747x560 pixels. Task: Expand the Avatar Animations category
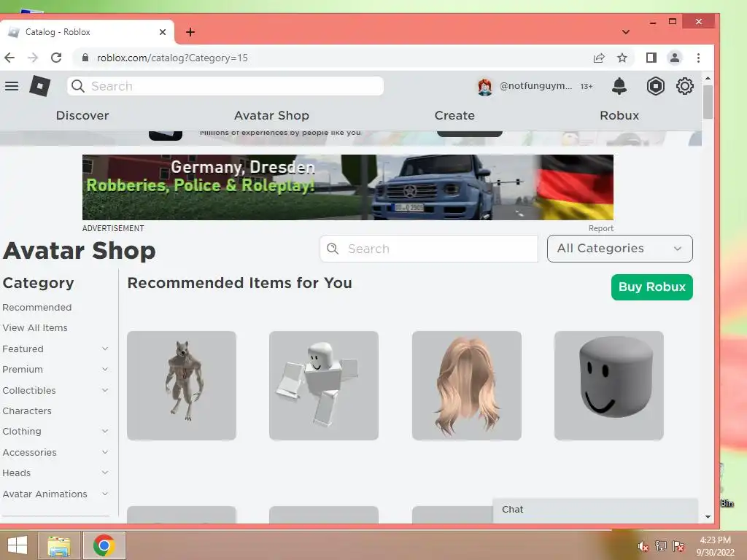105,494
